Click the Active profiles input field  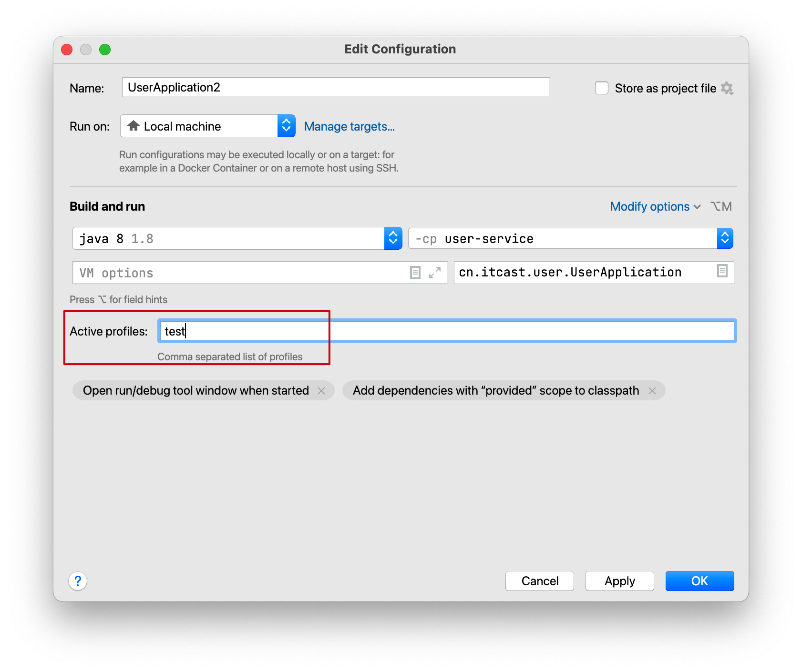click(447, 331)
